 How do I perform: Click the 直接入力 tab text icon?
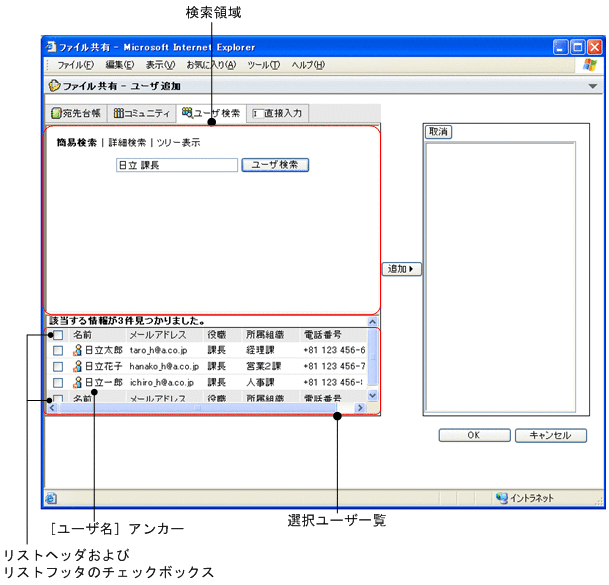[257, 113]
